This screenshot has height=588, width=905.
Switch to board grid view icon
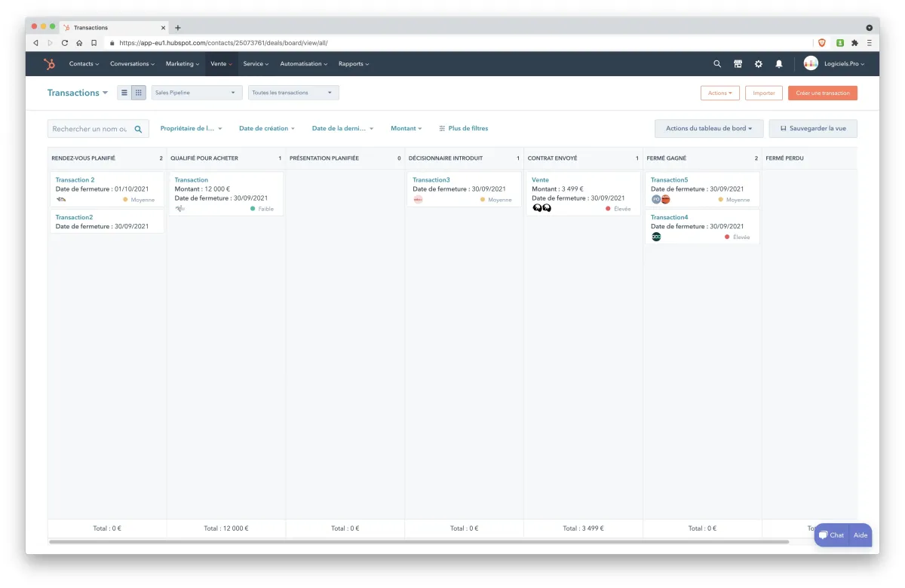(139, 93)
